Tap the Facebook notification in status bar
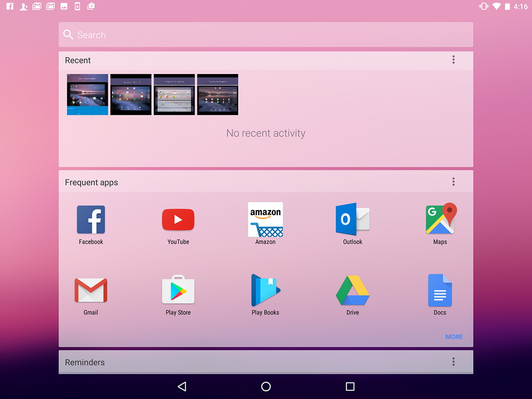 click(10, 7)
